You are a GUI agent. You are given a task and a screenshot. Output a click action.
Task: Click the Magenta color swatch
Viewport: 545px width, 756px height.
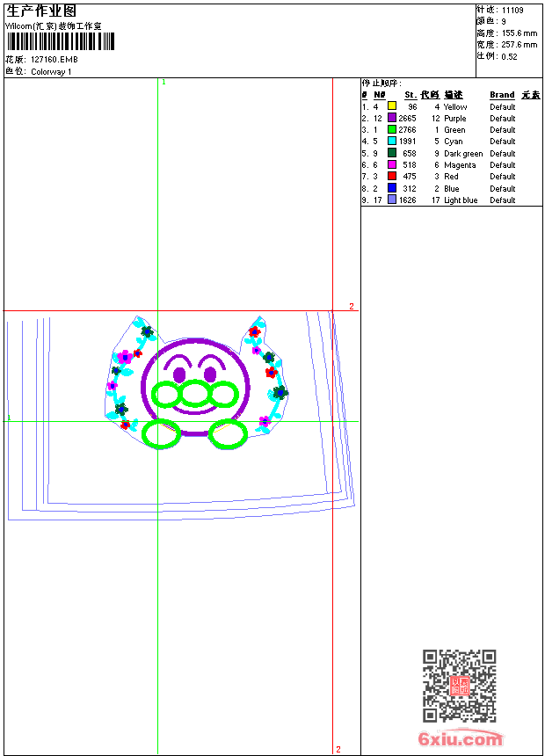[392, 164]
